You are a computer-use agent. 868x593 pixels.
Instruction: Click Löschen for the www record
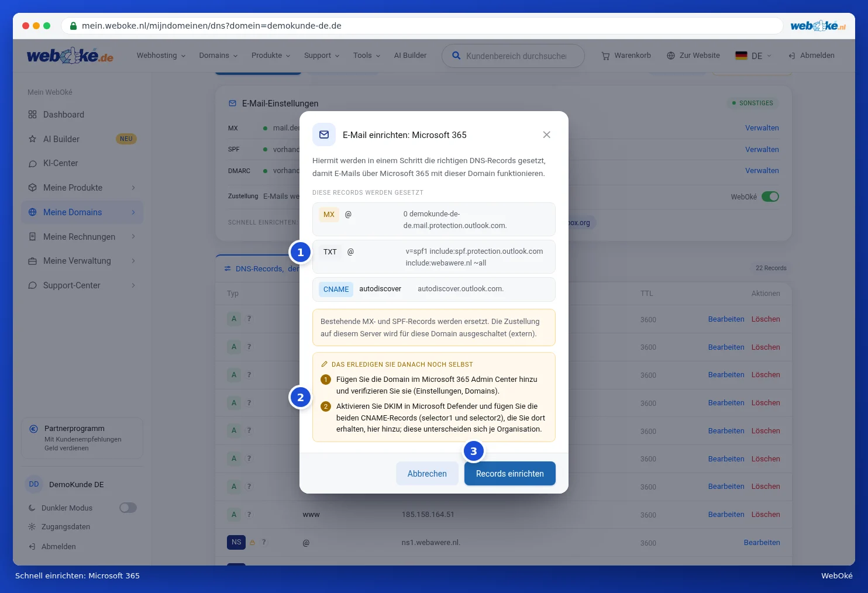point(766,515)
